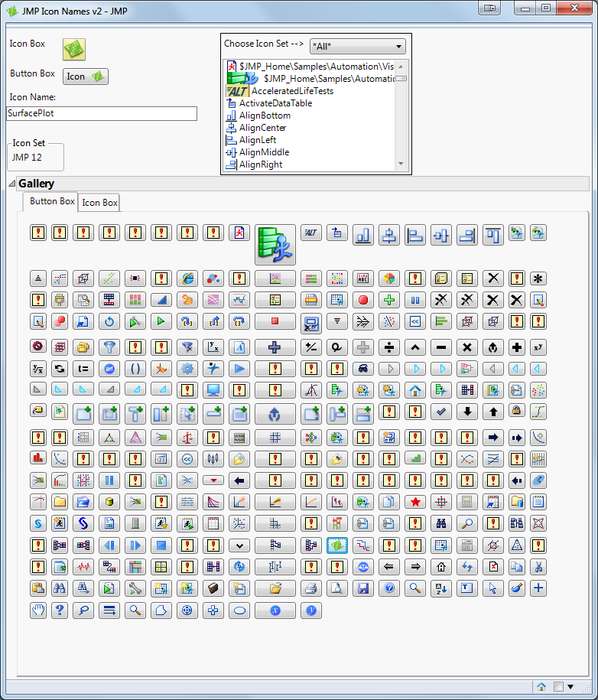Click the blue computer monitor icon button

coord(213,390)
